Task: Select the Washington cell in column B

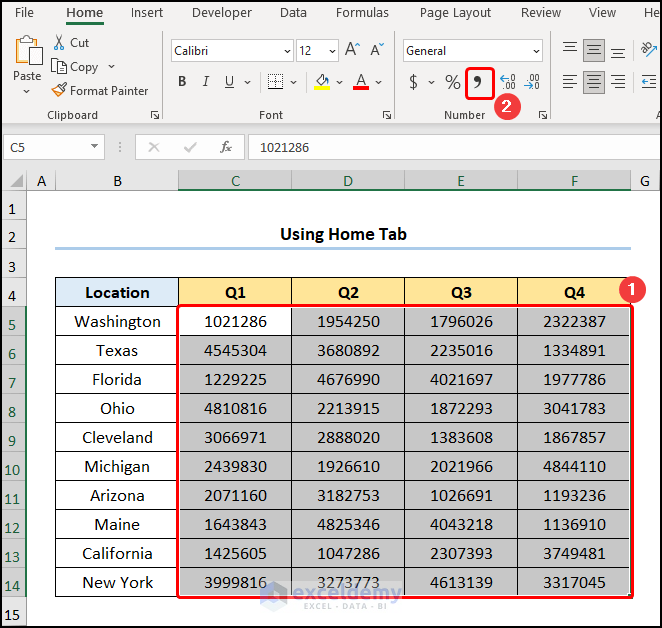Action: (x=117, y=321)
